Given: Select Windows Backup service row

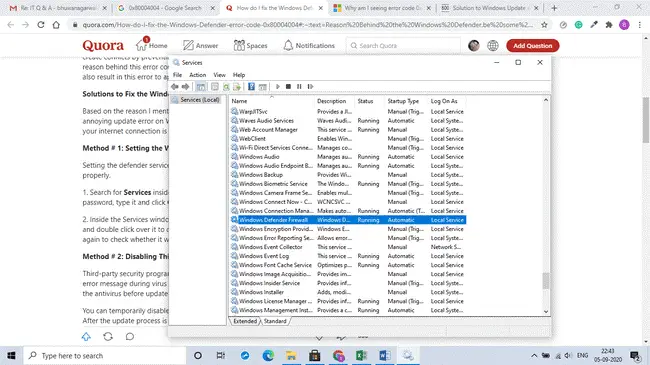Looking at the screenshot, I should coord(348,175).
